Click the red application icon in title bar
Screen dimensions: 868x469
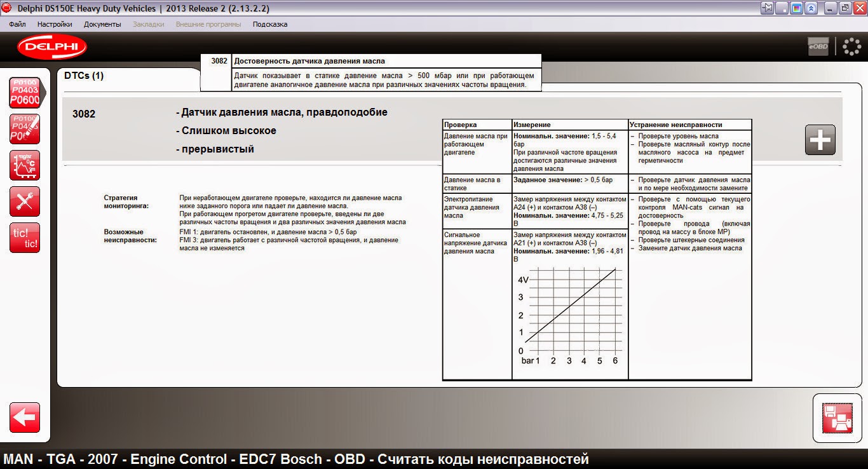tap(7, 8)
